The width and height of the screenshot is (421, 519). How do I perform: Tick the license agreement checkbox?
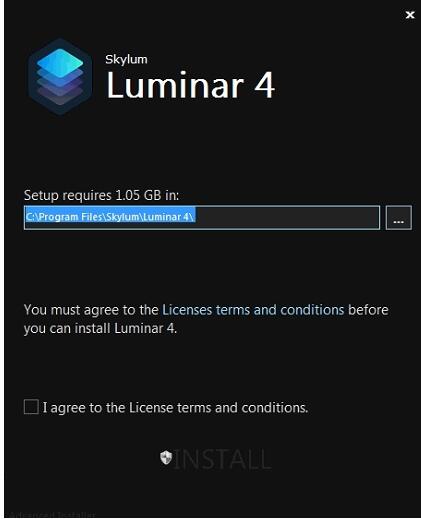(x=31, y=407)
